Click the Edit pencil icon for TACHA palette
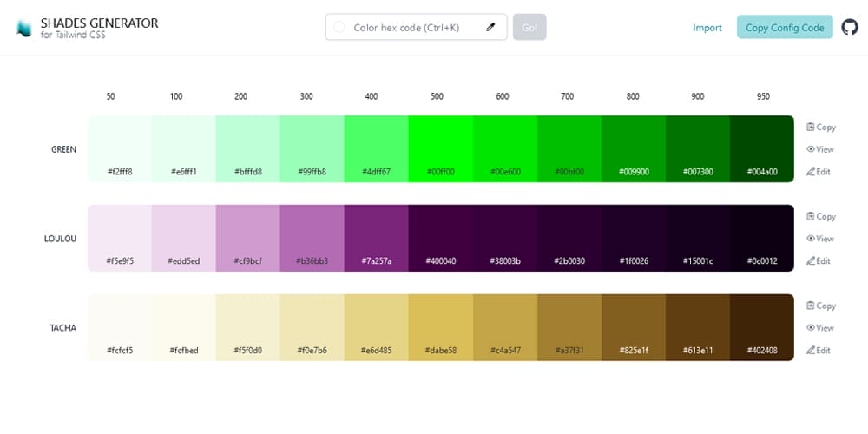This screenshot has height=434, width=868. 811,350
